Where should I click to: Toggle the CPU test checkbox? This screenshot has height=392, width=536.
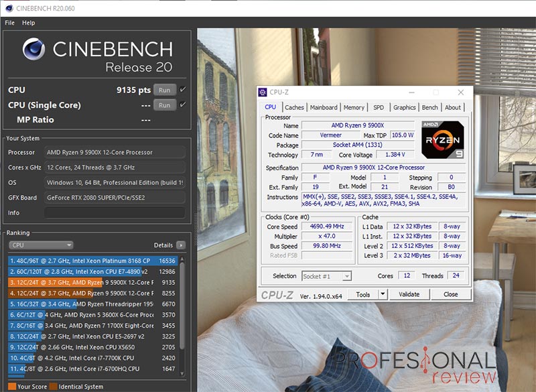(183, 90)
